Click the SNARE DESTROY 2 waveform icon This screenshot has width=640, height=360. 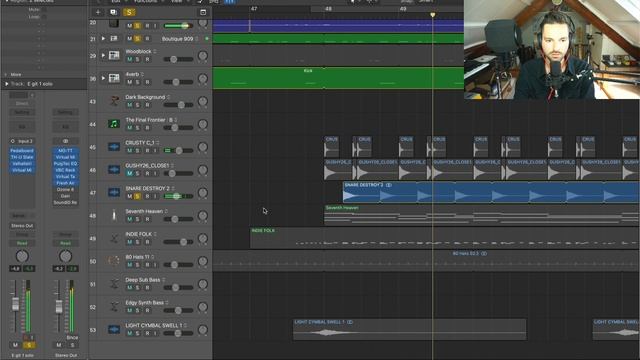coord(114,193)
